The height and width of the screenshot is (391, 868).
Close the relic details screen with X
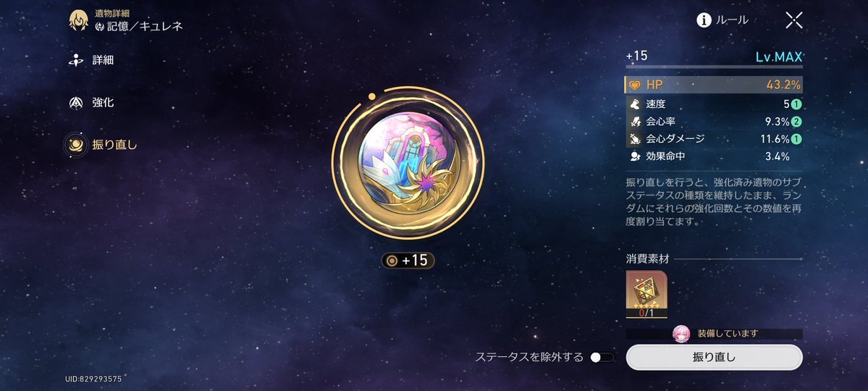tap(794, 20)
